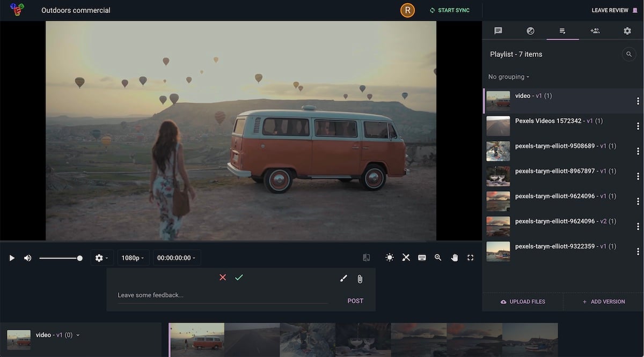Expand the No grouping dropdown
The height and width of the screenshot is (357, 644).
point(509,77)
